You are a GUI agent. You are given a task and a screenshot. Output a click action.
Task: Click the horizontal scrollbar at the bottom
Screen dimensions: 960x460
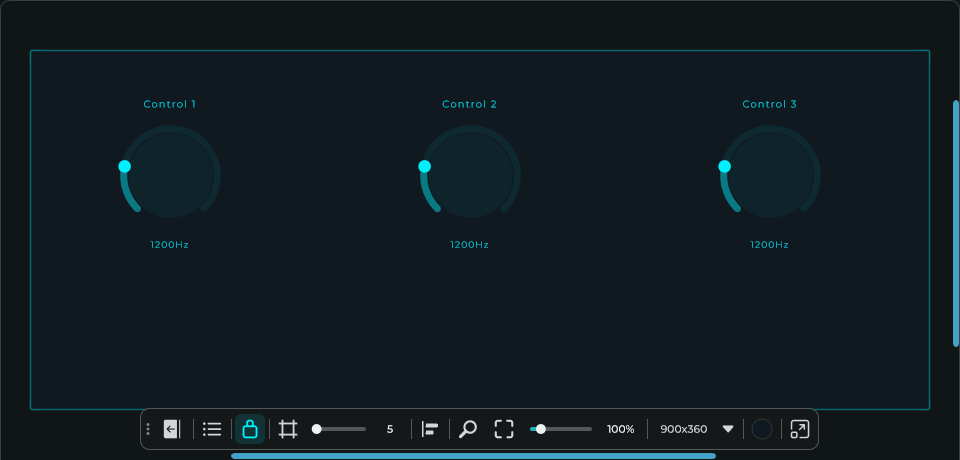(x=473, y=456)
